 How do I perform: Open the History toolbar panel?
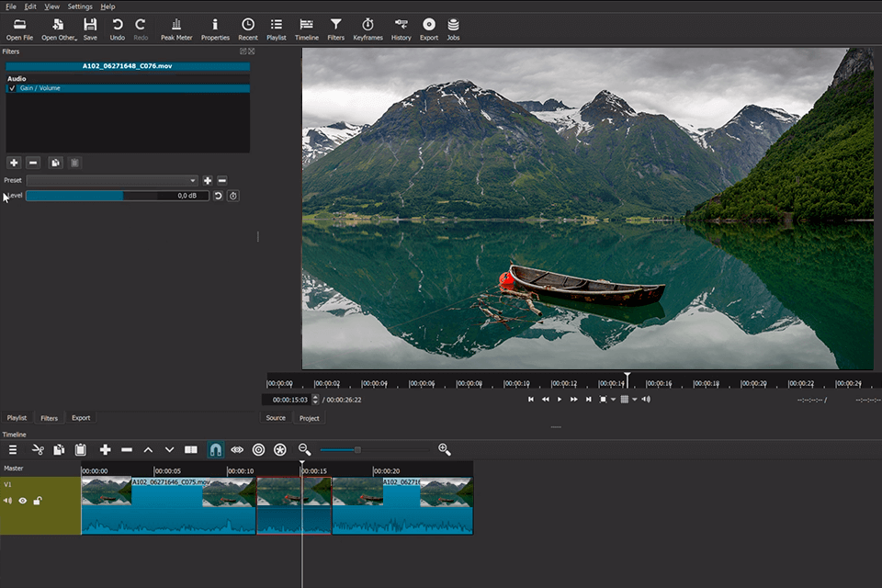(x=401, y=28)
